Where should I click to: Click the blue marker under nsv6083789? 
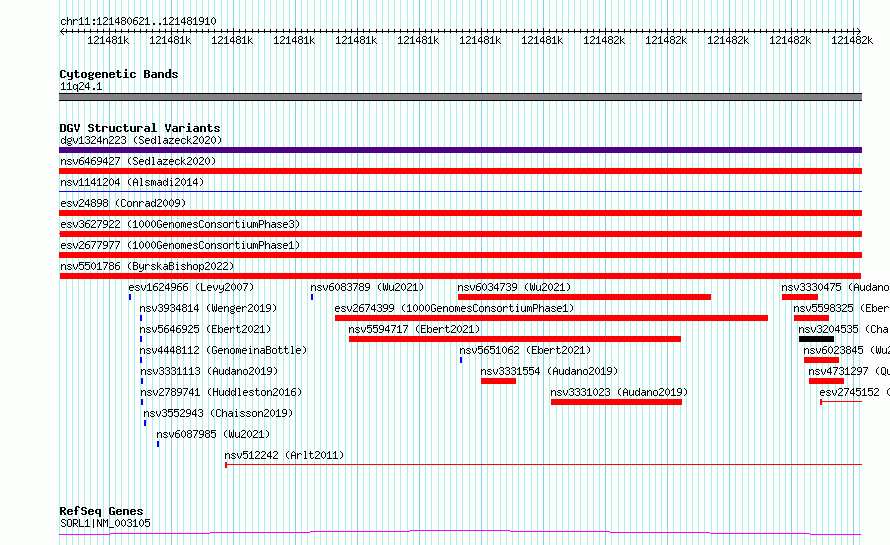(312, 297)
